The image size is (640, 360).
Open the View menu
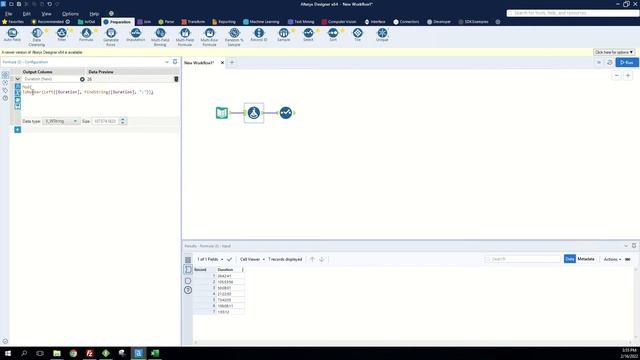46,13
